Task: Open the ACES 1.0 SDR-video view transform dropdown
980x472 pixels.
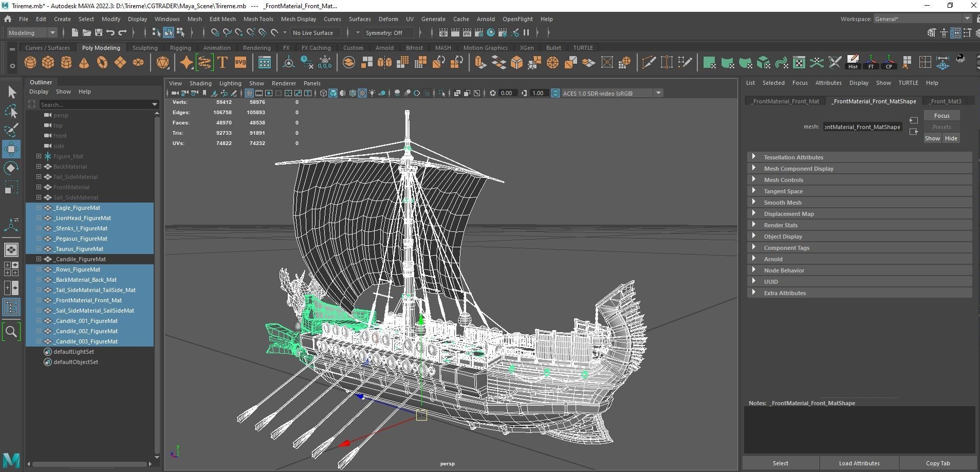Action: (612, 93)
